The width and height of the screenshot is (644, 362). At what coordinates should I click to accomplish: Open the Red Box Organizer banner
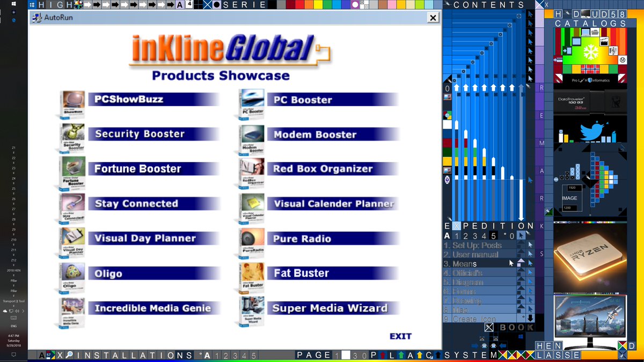(x=333, y=169)
